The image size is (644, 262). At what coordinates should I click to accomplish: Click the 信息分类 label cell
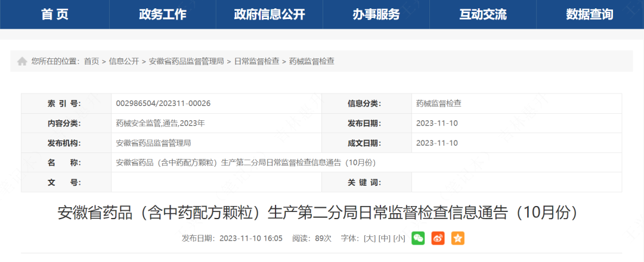click(x=367, y=104)
